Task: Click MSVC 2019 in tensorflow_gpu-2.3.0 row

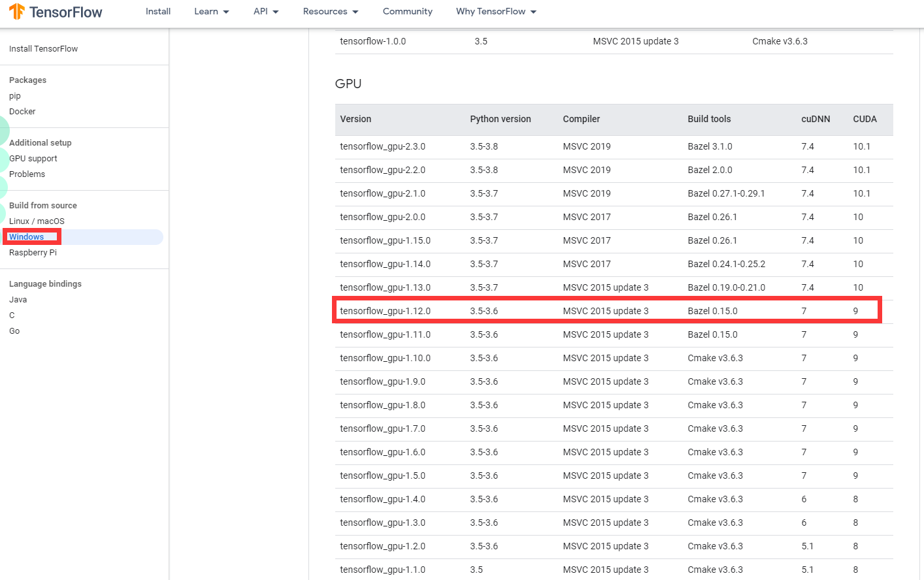Action: [587, 146]
